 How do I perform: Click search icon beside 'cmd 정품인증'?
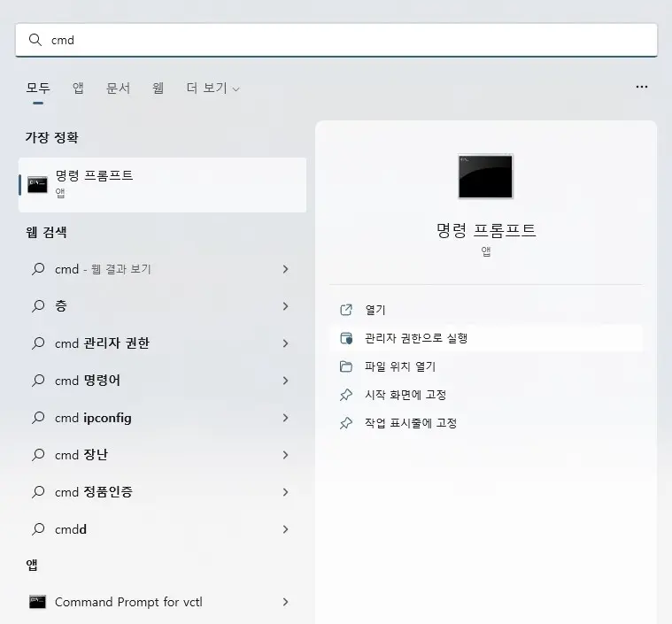point(38,492)
